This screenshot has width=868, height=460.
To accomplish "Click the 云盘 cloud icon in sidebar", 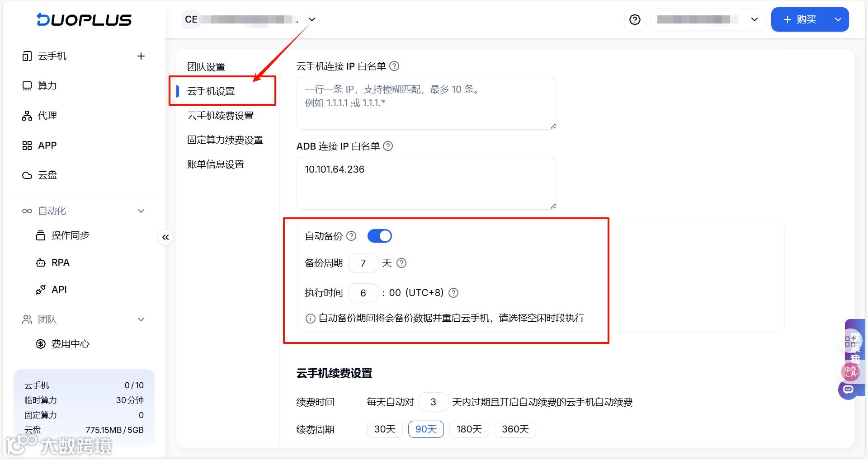I will pos(27,175).
